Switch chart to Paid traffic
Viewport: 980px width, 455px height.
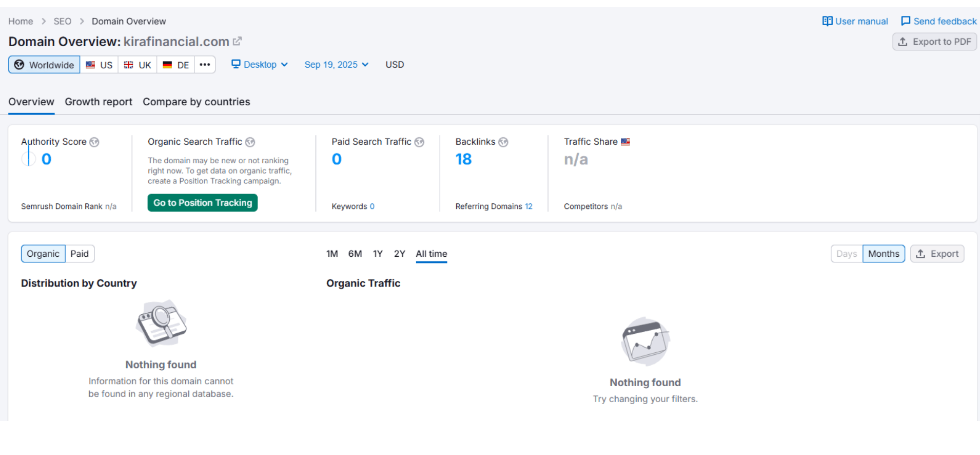(x=80, y=254)
